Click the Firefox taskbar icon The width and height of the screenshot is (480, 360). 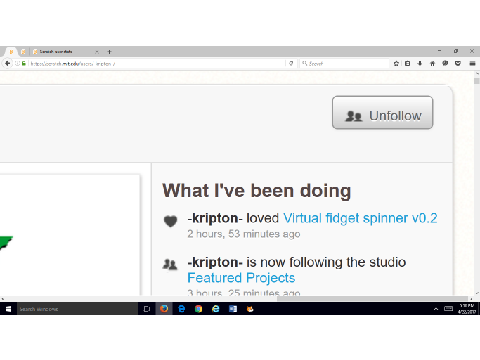[x=164, y=309]
